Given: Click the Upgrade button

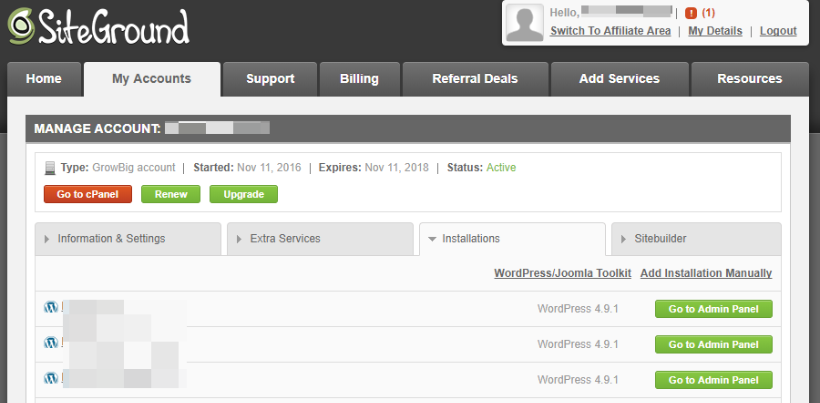Looking at the screenshot, I should pyautogui.click(x=244, y=194).
